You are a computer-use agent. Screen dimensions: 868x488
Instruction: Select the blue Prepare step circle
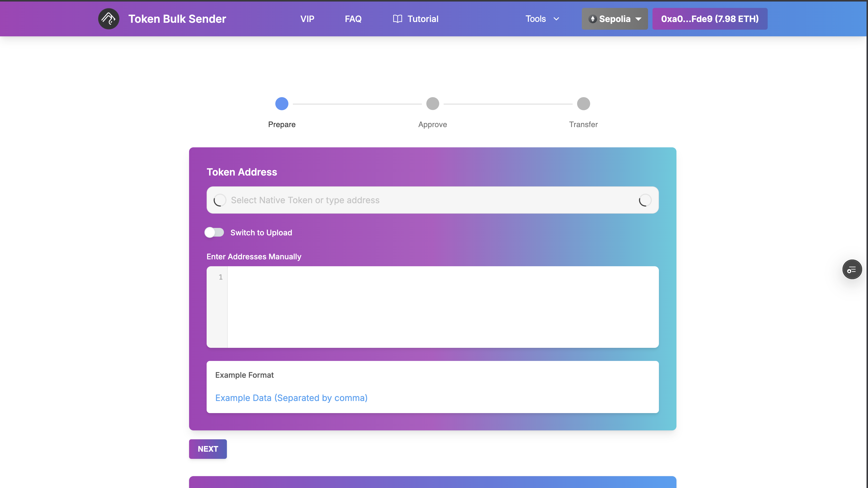[x=282, y=104]
